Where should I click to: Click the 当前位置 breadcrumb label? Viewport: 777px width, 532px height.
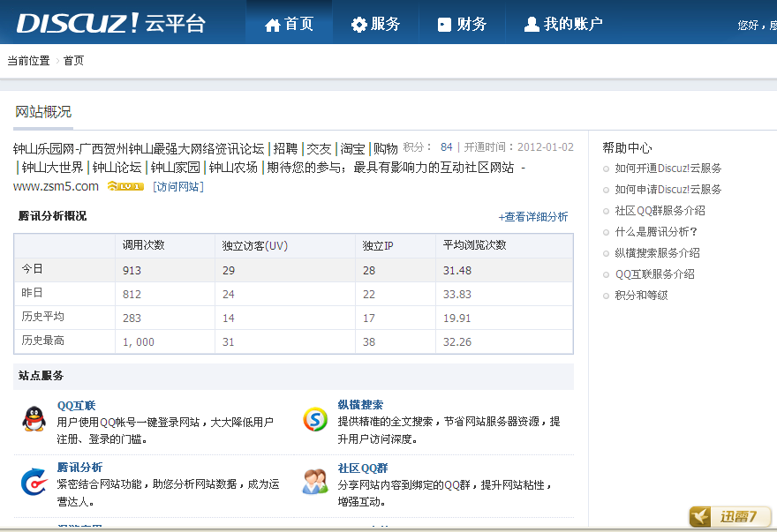click(x=29, y=60)
